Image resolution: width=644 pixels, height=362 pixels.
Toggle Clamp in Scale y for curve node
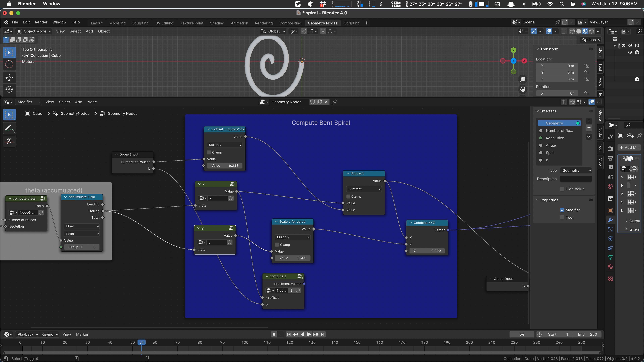pos(277,245)
